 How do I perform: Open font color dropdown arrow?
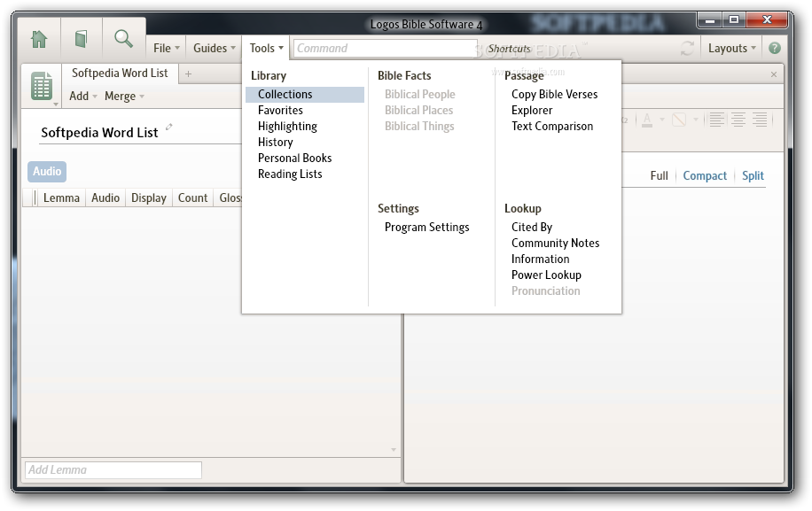[662, 120]
